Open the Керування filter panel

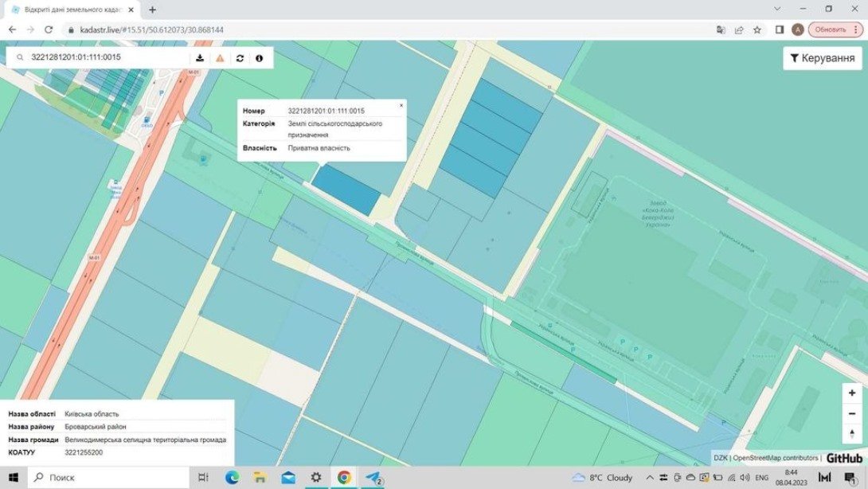pyautogui.click(x=822, y=58)
